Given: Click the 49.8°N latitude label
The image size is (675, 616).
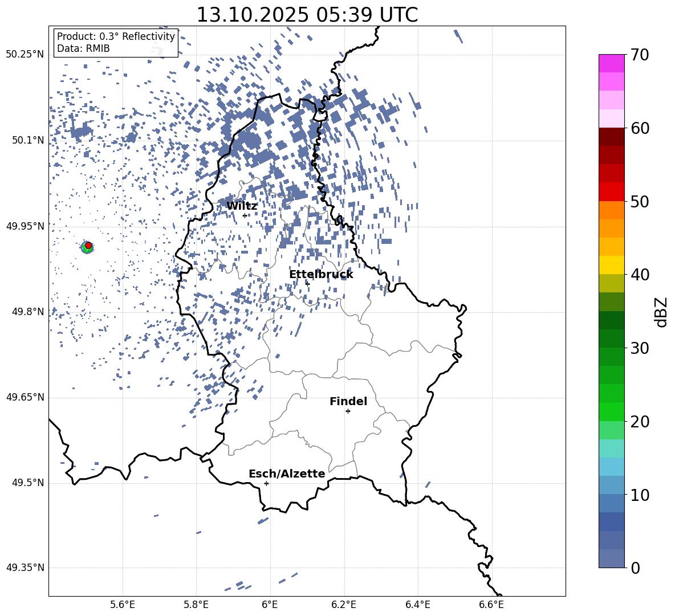Looking at the screenshot, I should tap(28, 312).
